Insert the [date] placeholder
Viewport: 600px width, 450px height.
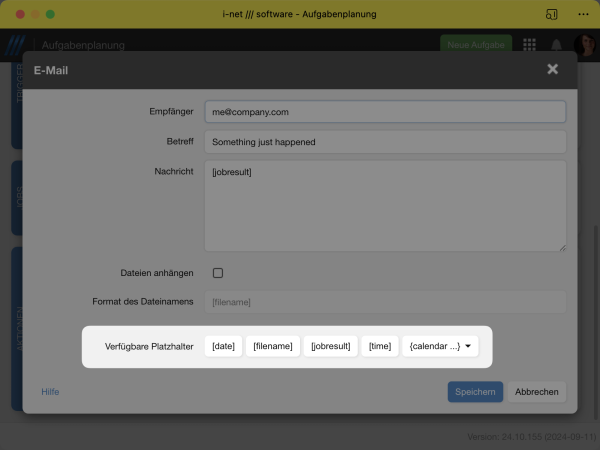point(223,346)
